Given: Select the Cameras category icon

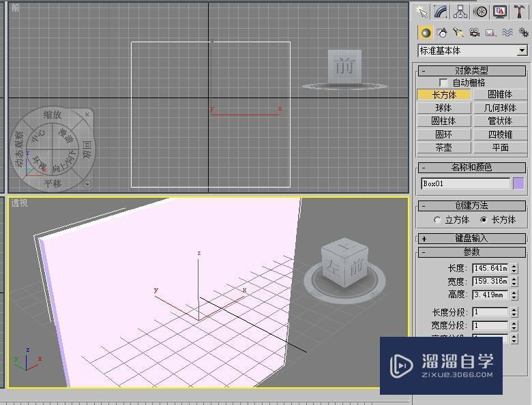Looking at the screenshot, I should tap(474, 33).
